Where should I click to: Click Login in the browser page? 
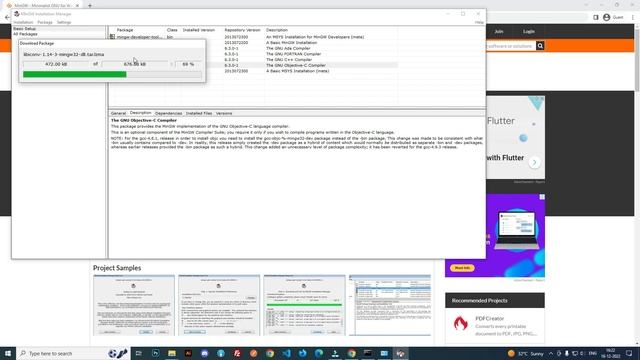(529, 31)
